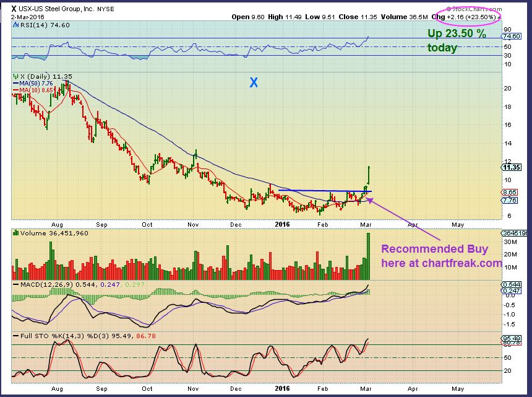Select the 'USX-US Steel Group, Inc.' chart title

click(x=56, y=9)
